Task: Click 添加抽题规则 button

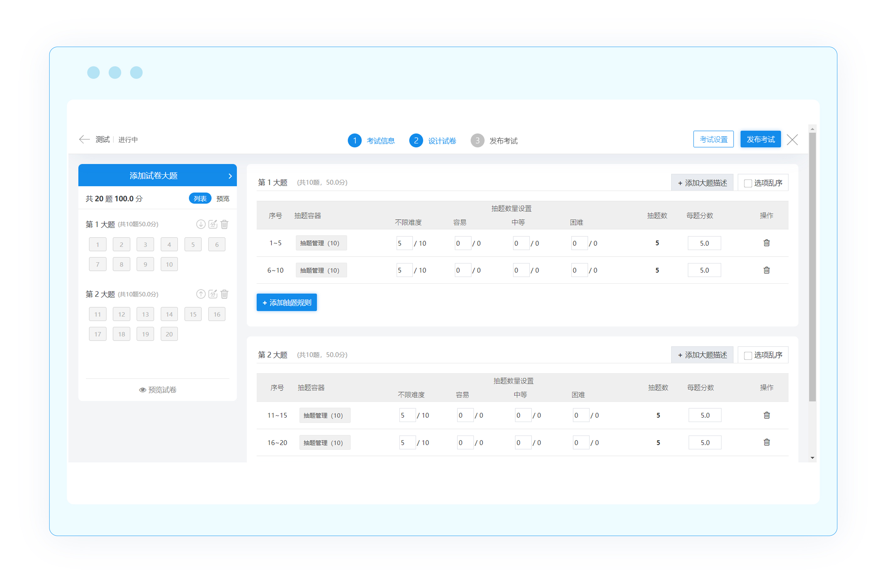Action: pos(287,303)
